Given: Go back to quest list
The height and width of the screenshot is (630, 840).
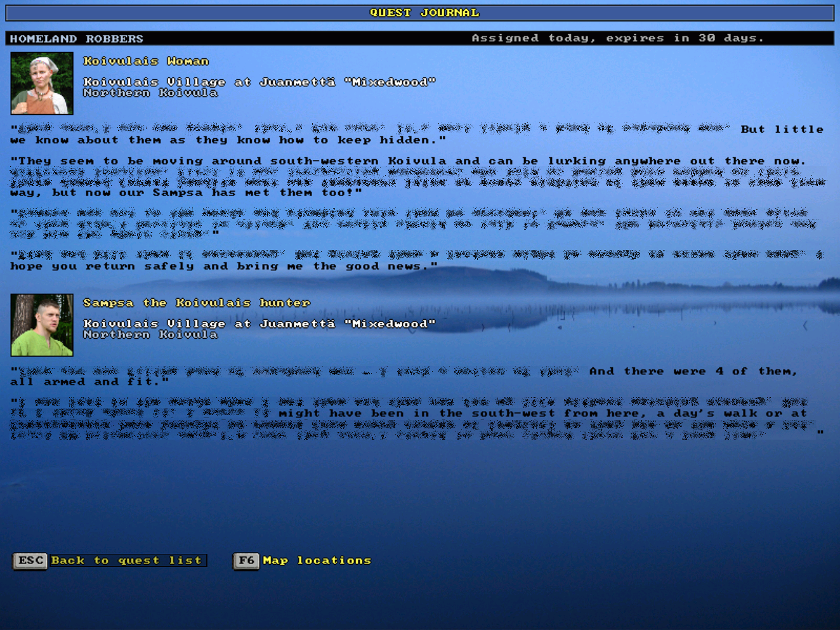Looking at the screenshot, I should pos(126,561).
